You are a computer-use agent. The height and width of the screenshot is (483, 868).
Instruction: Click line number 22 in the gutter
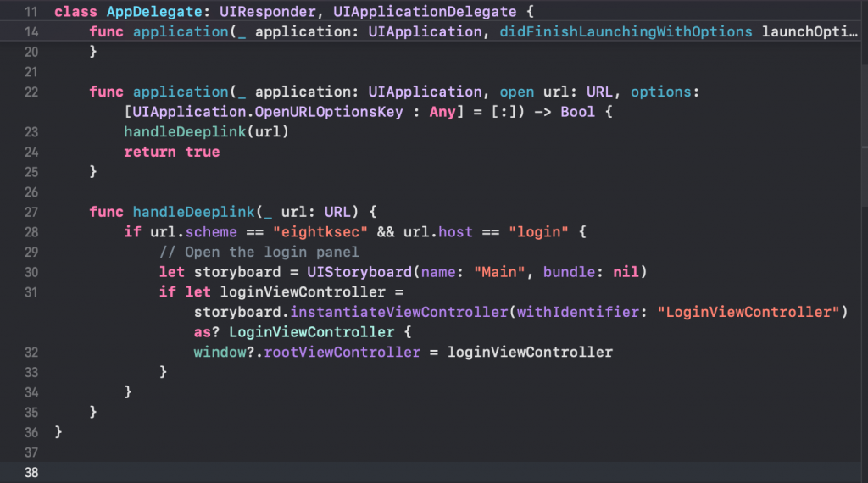point(31,92)
